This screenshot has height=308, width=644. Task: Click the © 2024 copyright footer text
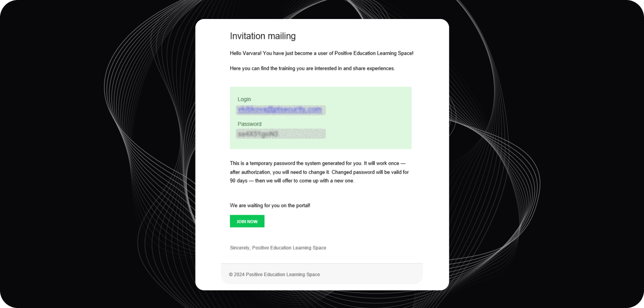coord(274,274)
